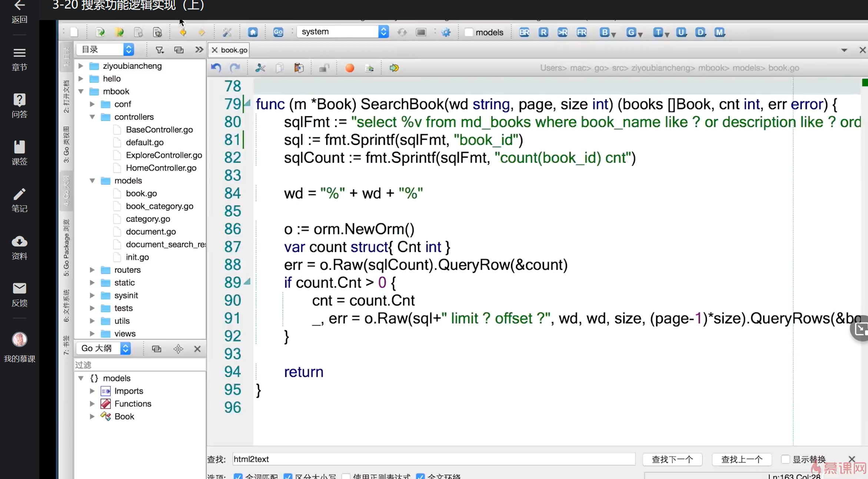The height and width of the screenshot is (479, 868).
Task: Toggle the models checkbox in toolbar
Action: point(469,32)
